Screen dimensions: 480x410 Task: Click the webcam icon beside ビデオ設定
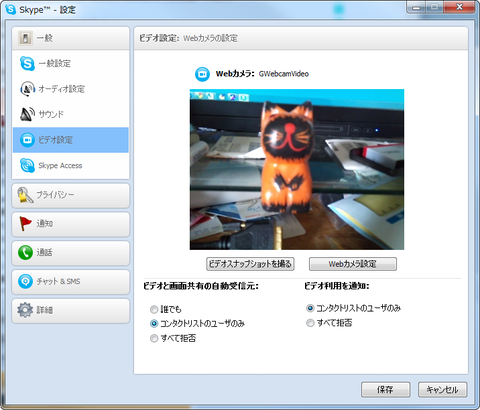pos(27,140)
